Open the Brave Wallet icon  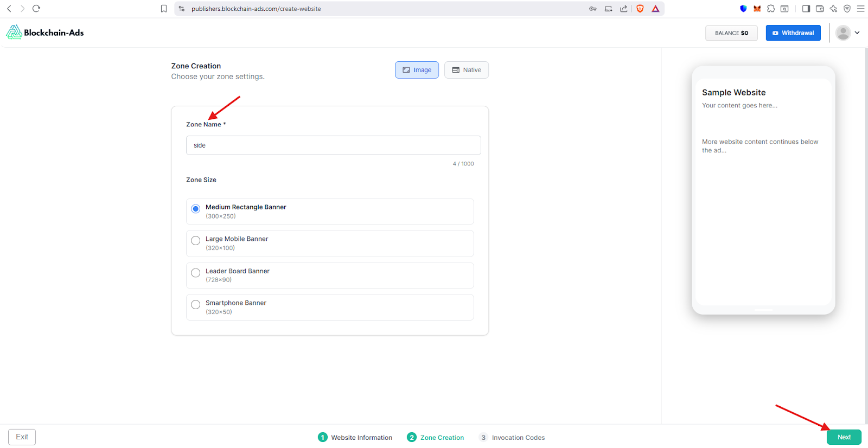(820, 9)
